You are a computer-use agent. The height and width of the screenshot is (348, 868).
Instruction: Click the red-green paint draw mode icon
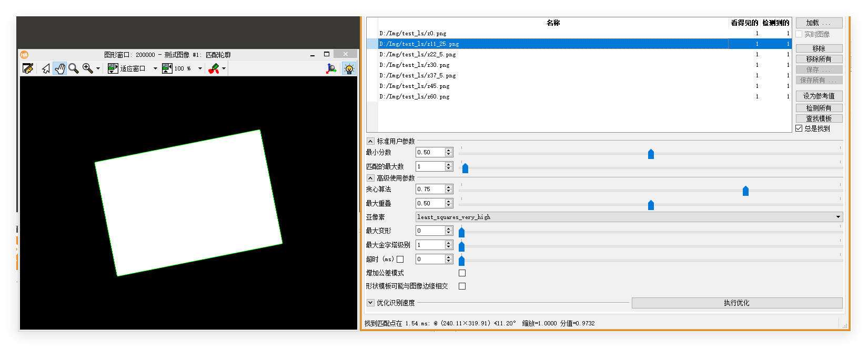point(214,68)
